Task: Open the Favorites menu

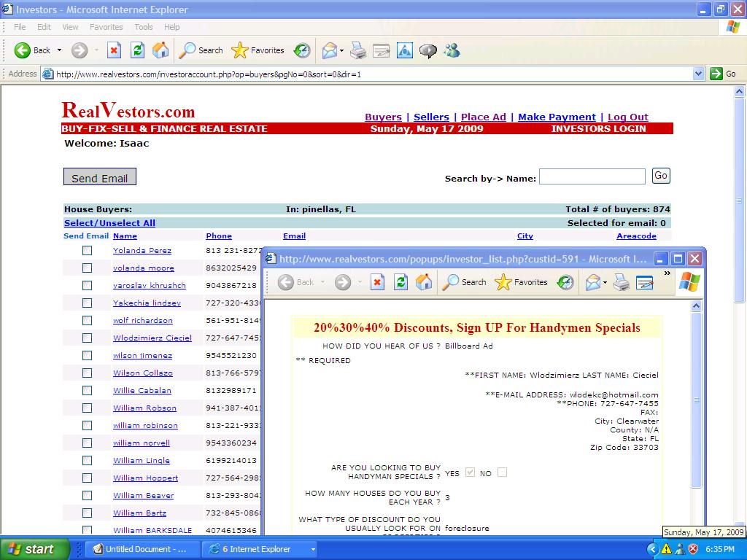Action: 106,27
